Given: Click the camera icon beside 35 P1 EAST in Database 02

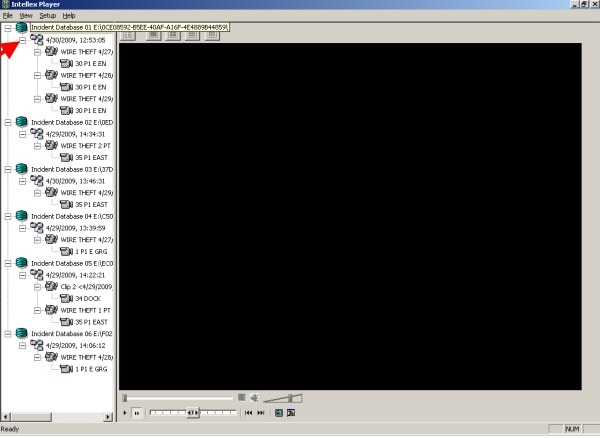Looking at the screenshot, I should tap(66, 157).
